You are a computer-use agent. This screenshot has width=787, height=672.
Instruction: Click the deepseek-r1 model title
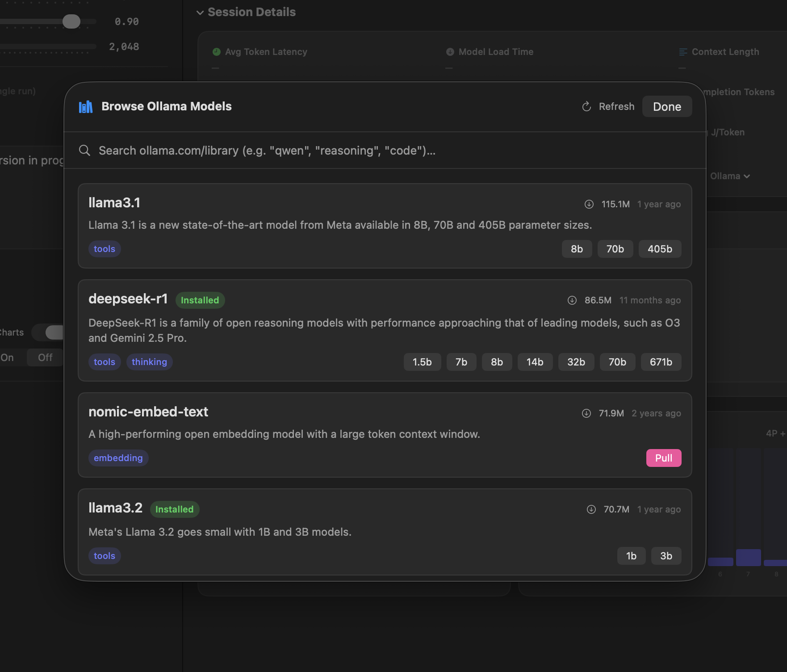point(128,298)
